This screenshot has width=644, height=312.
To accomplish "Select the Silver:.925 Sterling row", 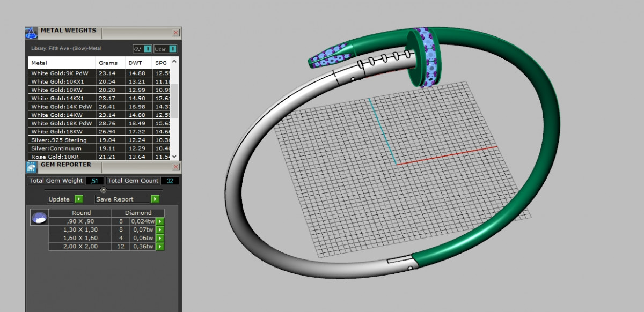I will point(100,140).
